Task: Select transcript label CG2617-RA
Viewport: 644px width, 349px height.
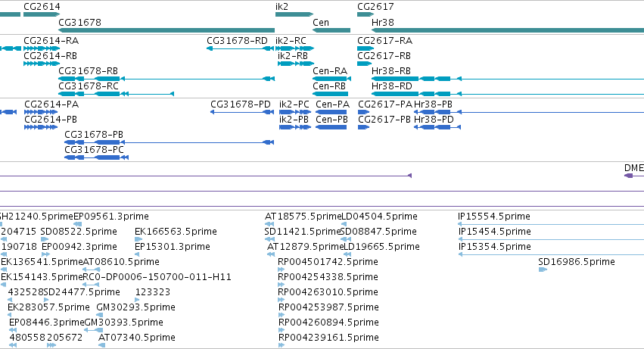Action: [385, 41]
